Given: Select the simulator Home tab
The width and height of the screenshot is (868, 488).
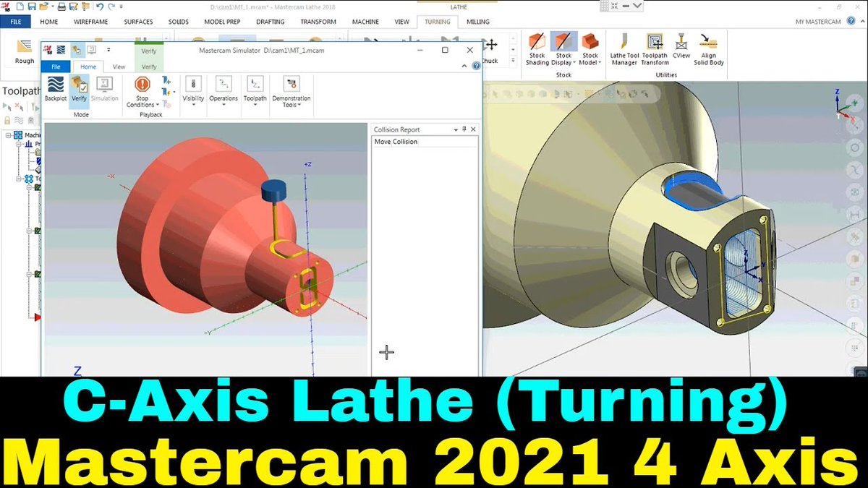Looking at the screenshot, I should pyautogui.click(x=88, y=67).
